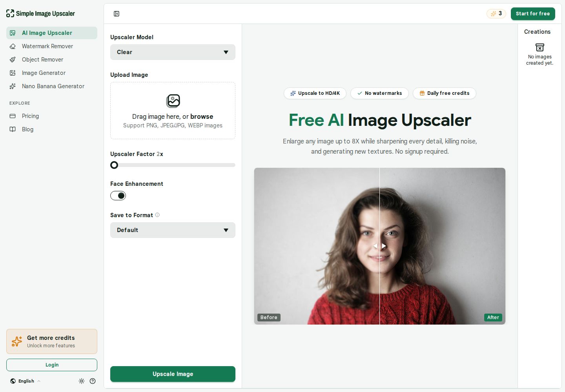Expand the Save to Format dropdown
565x392 pixels.
click(173, 230)
